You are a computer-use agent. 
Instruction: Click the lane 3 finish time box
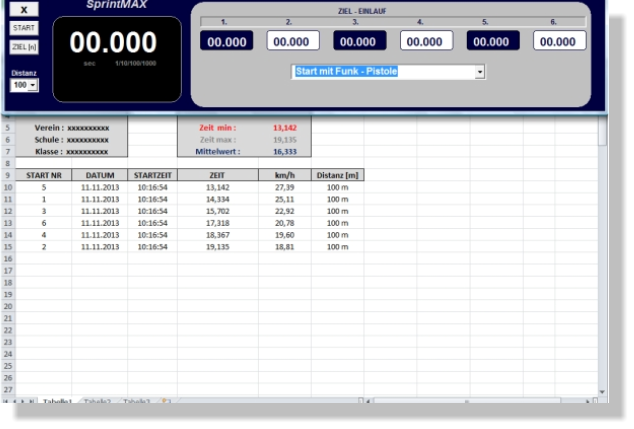[358, 41]
